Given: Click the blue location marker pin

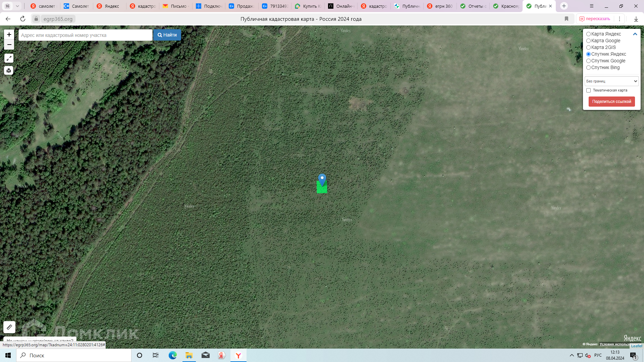Looking at the screenshot, I should pos(322,179).
